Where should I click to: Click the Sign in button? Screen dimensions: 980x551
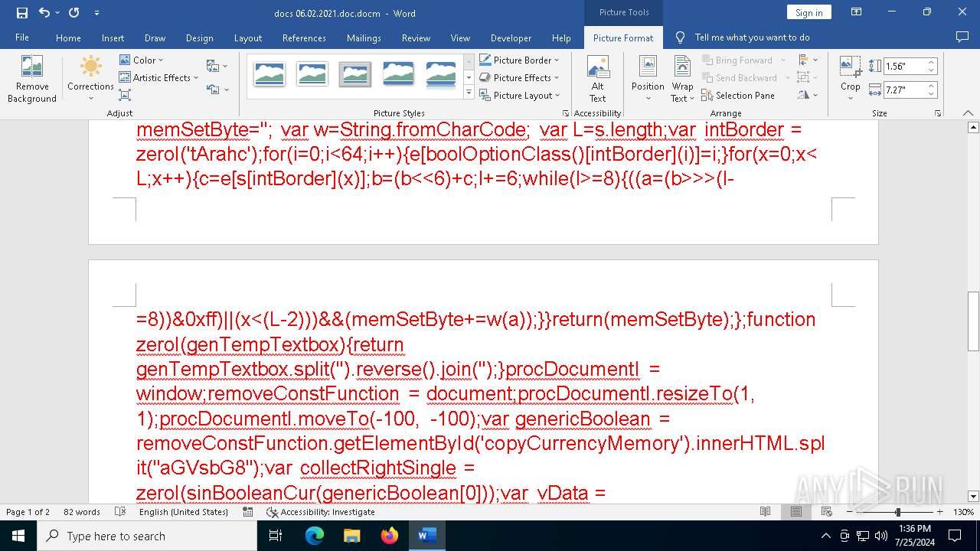tap(808, 12)
